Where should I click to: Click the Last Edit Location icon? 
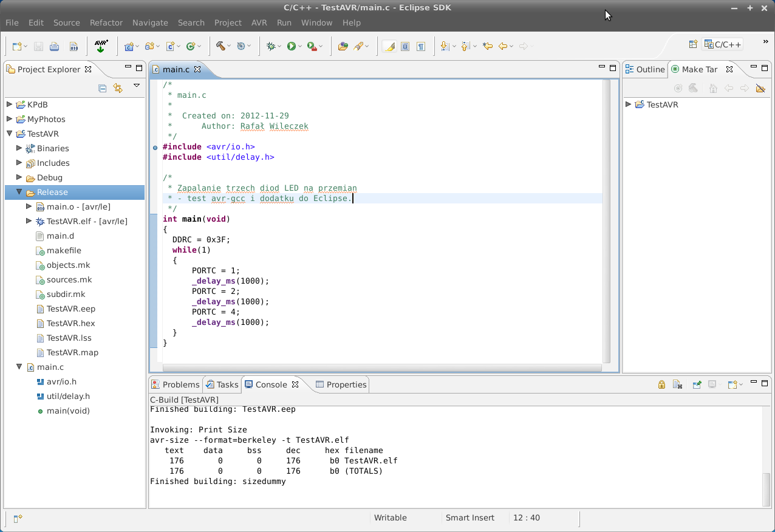(487, 46)
